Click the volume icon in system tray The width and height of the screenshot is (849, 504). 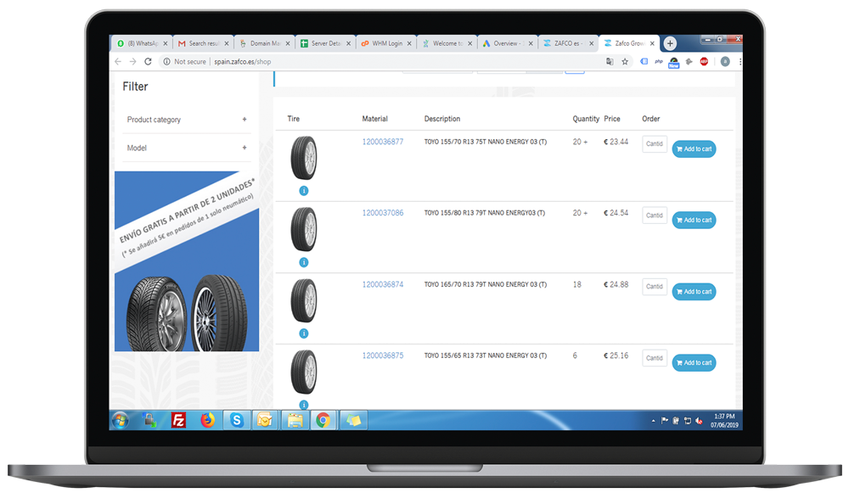pos(699,421)
